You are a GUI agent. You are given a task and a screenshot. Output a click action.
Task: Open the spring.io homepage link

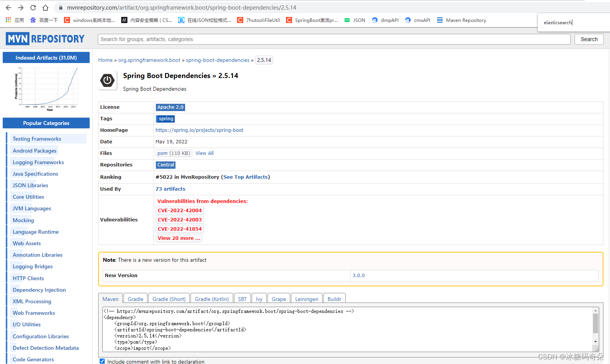199,130
